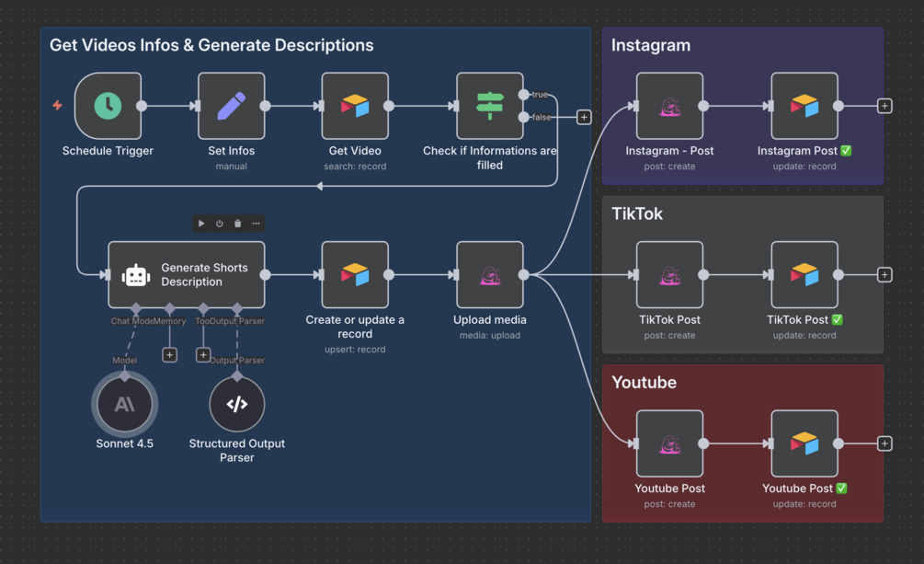The image size is (924, 564).
Task: Open the Generate Shorts Description agent node
Action: 187,275
